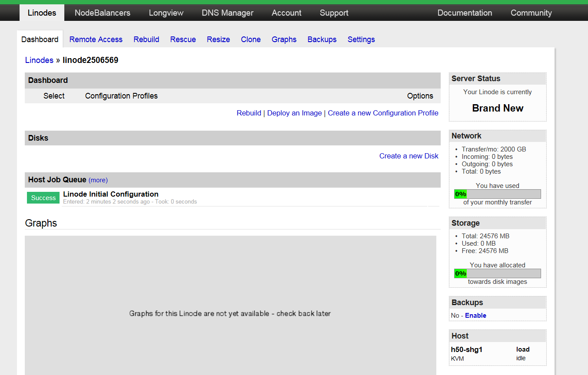Viewport: 588px width, 375px height.
Task: Click the Incoming: 0 bytes entry
Action: (487, 157)
